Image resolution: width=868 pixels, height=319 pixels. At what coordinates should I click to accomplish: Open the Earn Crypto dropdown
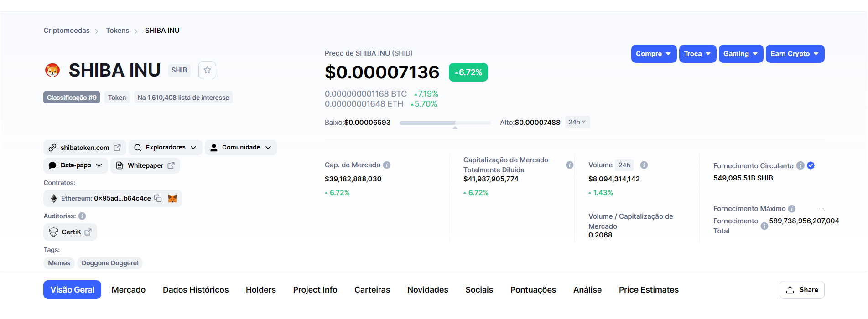[795, 54]
